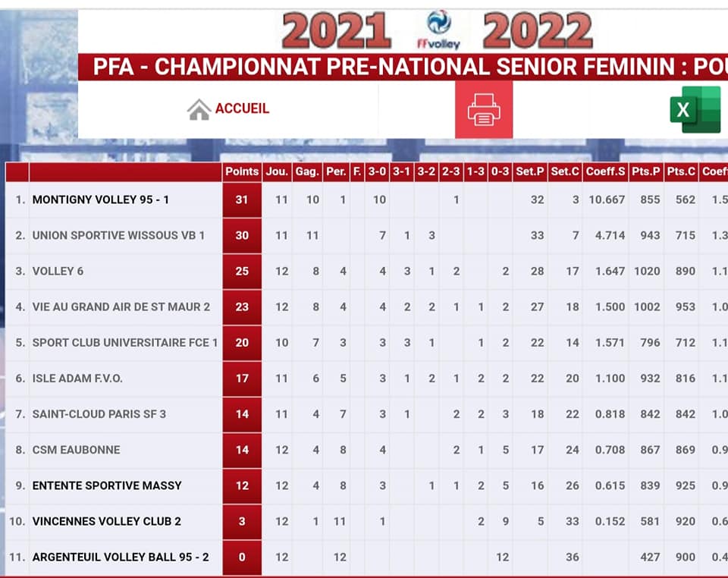728x578 pixels.
Task: Select the Gag. column header
Action: (307, 171)
